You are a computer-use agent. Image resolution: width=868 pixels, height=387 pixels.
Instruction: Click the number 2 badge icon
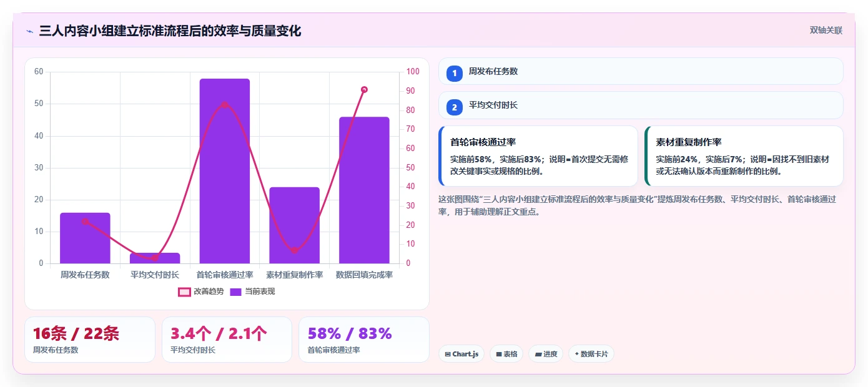455,107
